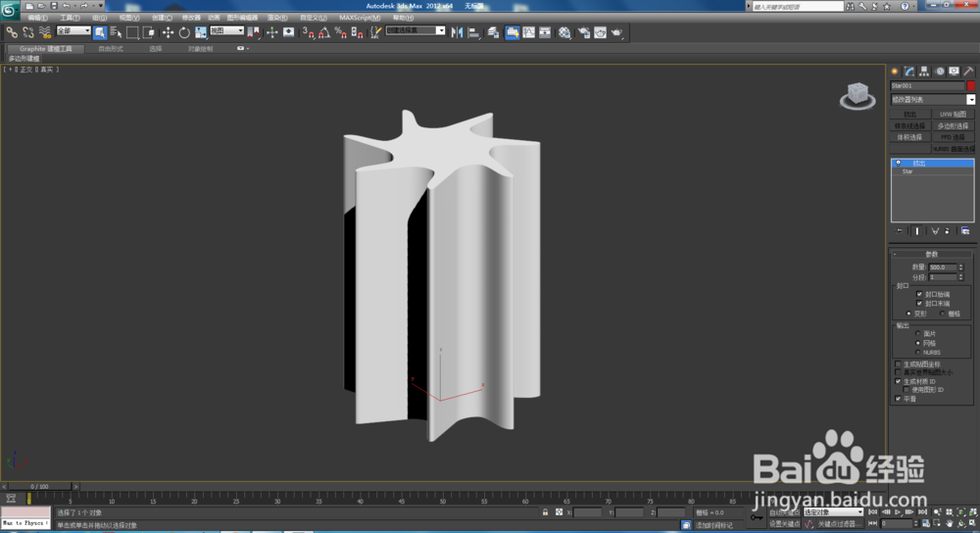Viewport: 980px width, 533px height.
Task: Select the Rotate tool
Action: click(184, 32)
